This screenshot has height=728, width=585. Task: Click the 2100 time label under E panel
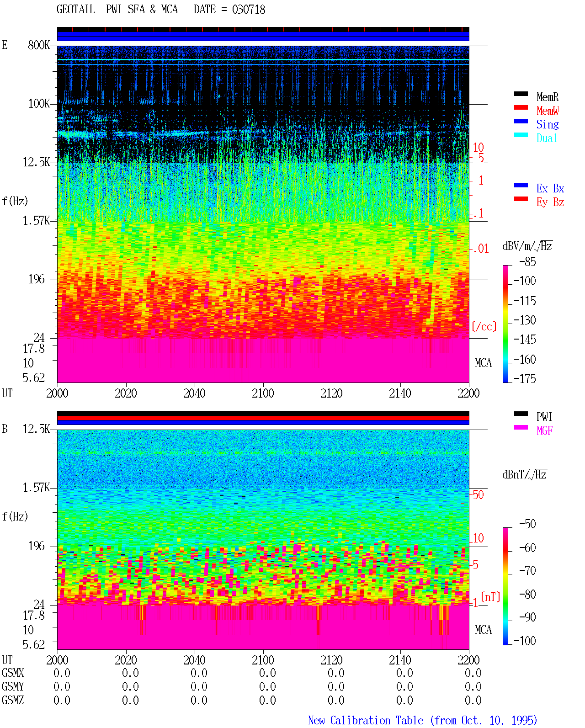tap(263, 393)
